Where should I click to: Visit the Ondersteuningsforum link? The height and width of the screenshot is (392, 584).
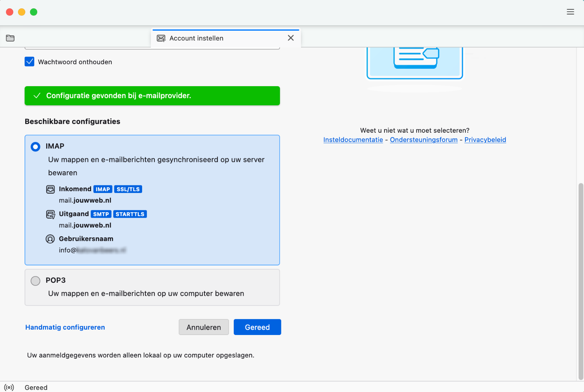coord(423,140)
